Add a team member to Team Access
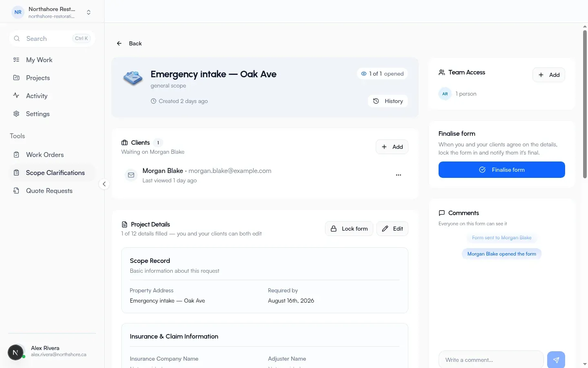The height and width of the screenshot is (368, 588). click(x=549, y=75)
